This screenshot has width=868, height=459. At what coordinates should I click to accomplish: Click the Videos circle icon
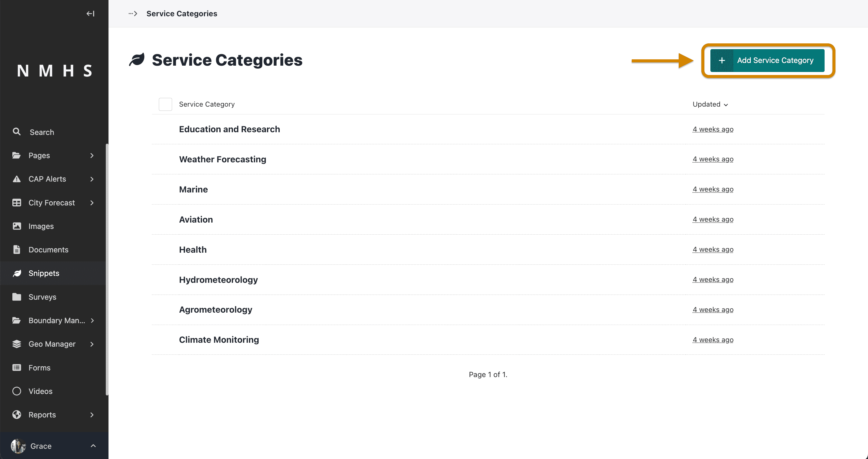[x=17, y=391]
